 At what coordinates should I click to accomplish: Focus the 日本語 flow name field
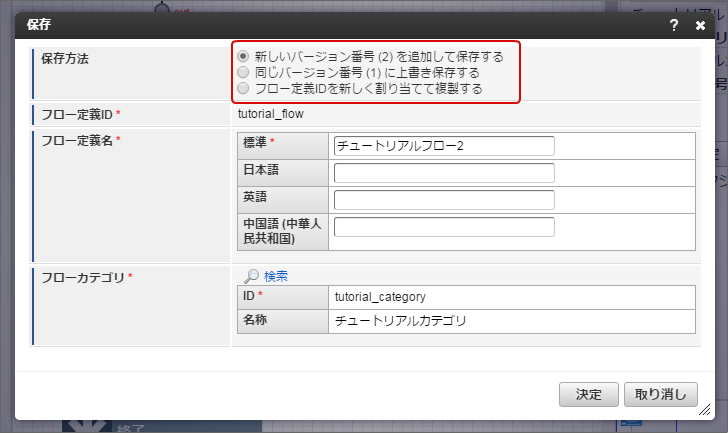click(444, 173)
